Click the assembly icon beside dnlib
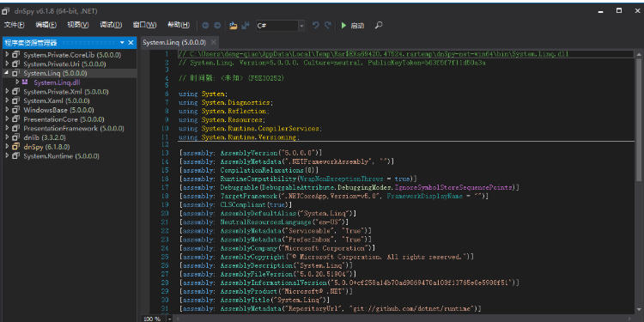644x322 pixels. pyautogui.click(x=15, y=137)
